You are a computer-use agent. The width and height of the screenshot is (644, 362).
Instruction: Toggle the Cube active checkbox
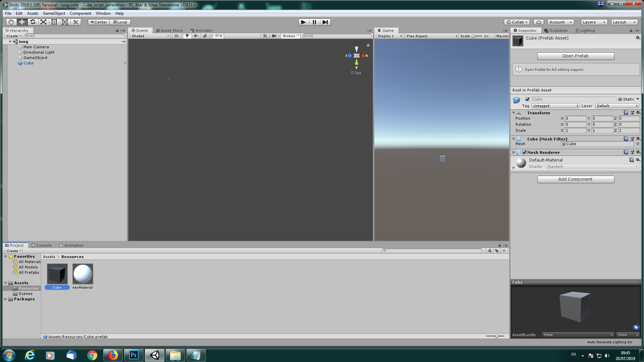pos(527,99)
